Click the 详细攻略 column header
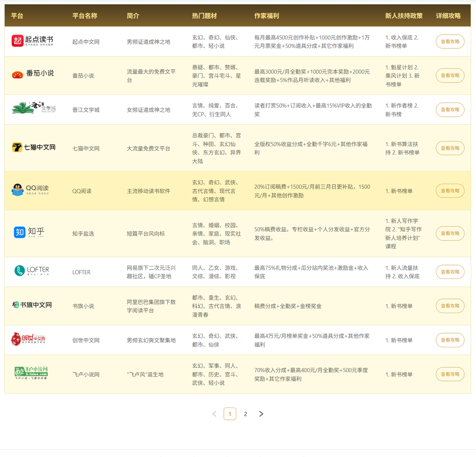This screenshot has width=476, height=457. point(448,16)
